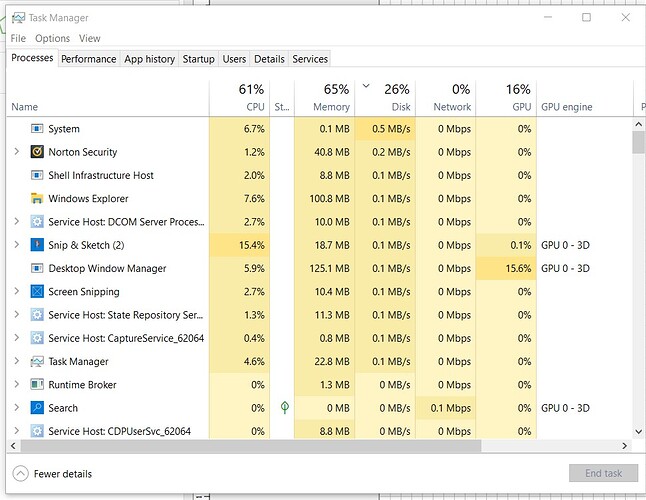646x500 pixels.
Task: Sort by the Network column header
Action: coord(446,99)
